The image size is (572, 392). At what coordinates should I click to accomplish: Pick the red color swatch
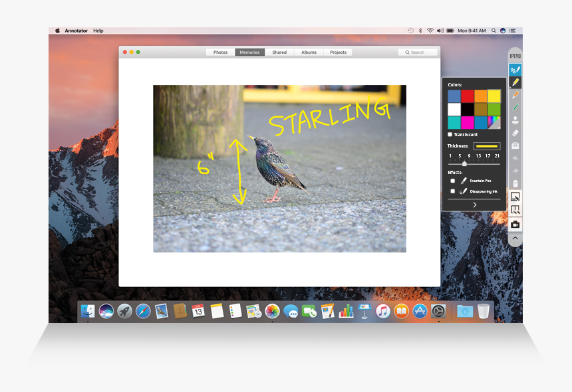468,96
